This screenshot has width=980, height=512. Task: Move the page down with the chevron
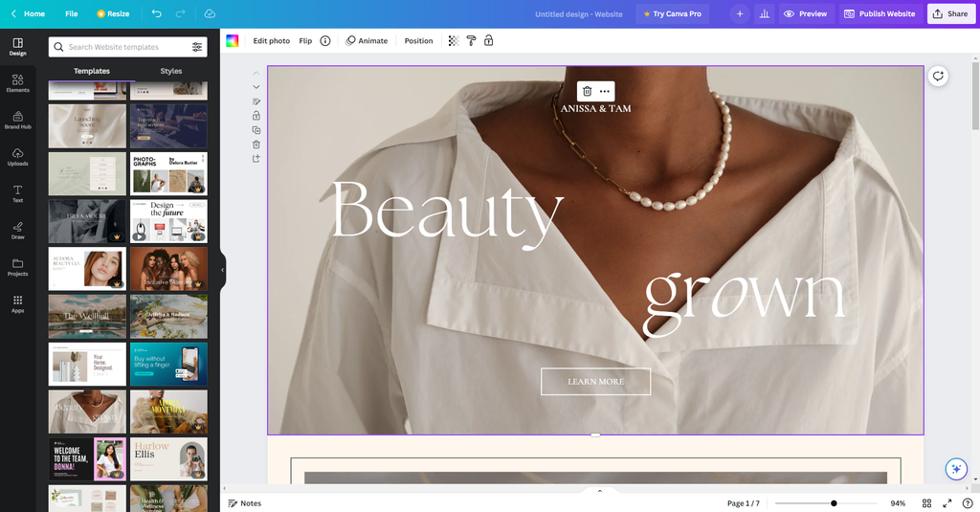click(x=256, y=87)
